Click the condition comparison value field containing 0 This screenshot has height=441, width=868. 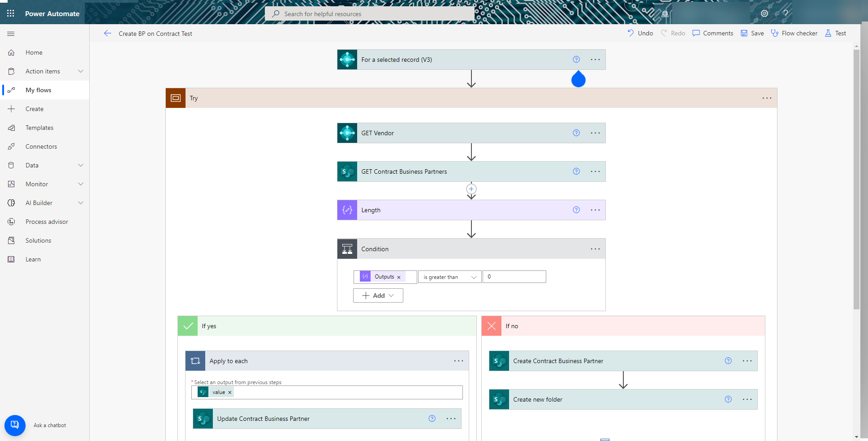click(514, 277)
